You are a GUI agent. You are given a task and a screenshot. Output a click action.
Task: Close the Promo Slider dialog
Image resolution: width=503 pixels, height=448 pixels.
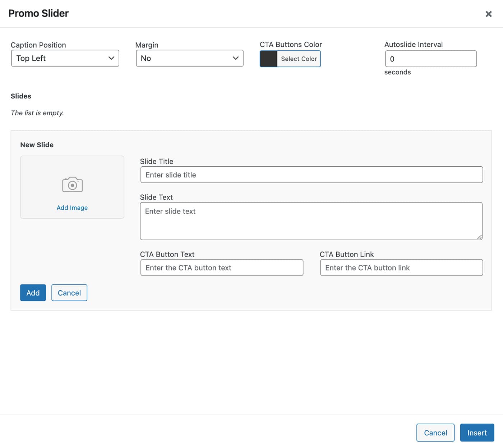(x=488, y=14)
